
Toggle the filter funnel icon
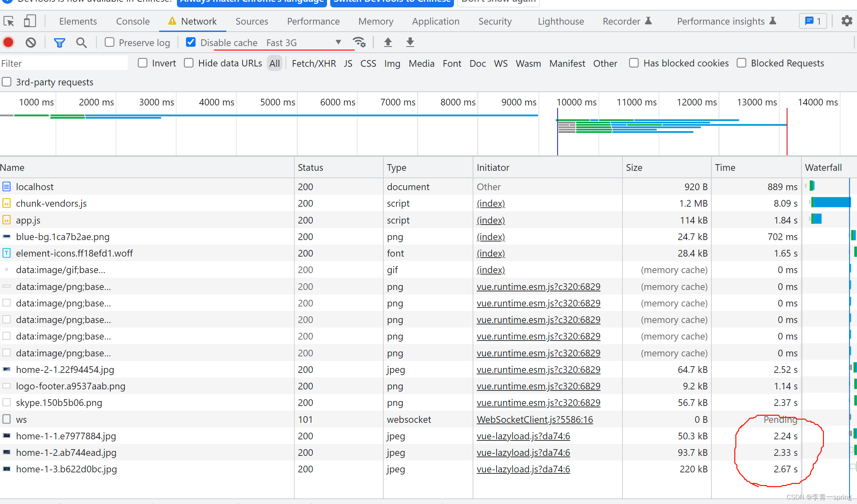59,43
